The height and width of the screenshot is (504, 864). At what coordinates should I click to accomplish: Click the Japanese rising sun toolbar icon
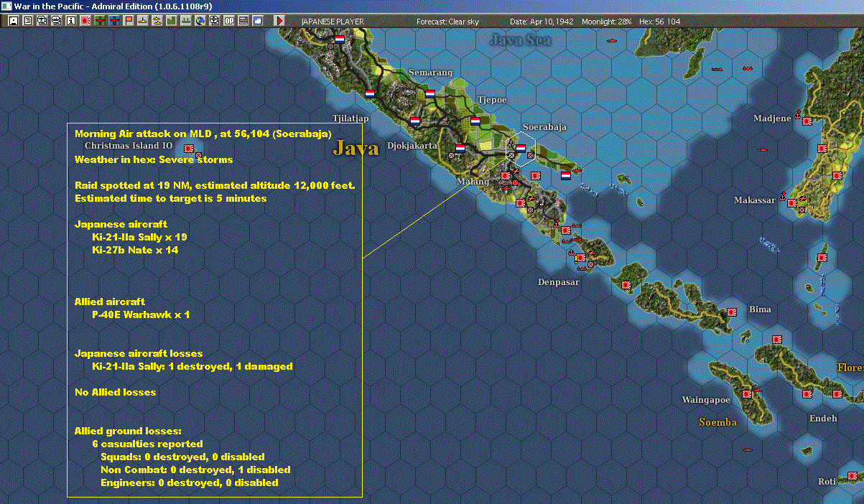pyautogui.click(x=85, y=21)
